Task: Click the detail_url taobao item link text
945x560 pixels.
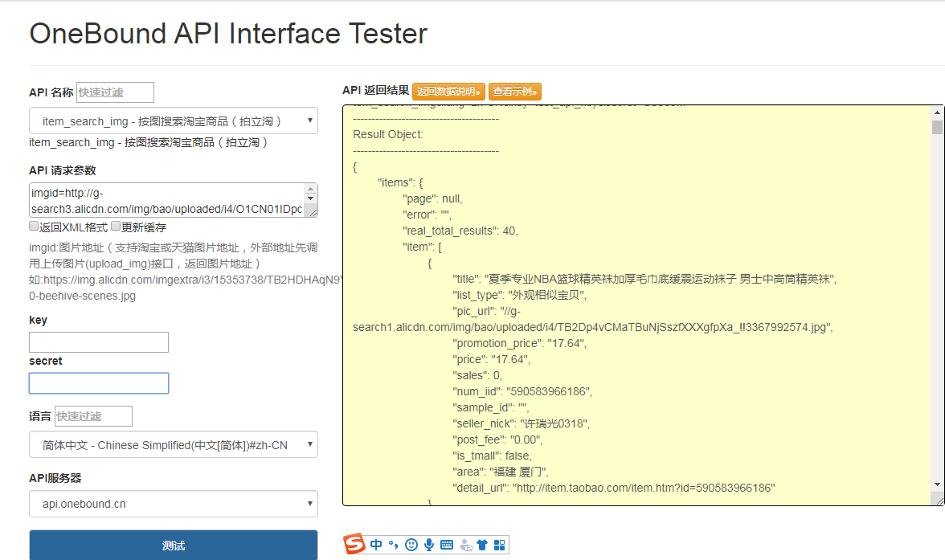Action: tap(644, 488)
